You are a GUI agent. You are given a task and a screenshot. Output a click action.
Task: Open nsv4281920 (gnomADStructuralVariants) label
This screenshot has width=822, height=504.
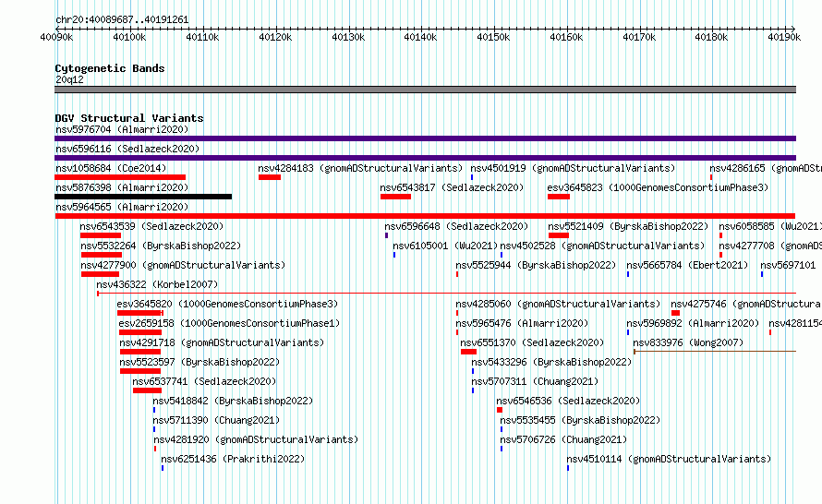click(x=256, y=439)
